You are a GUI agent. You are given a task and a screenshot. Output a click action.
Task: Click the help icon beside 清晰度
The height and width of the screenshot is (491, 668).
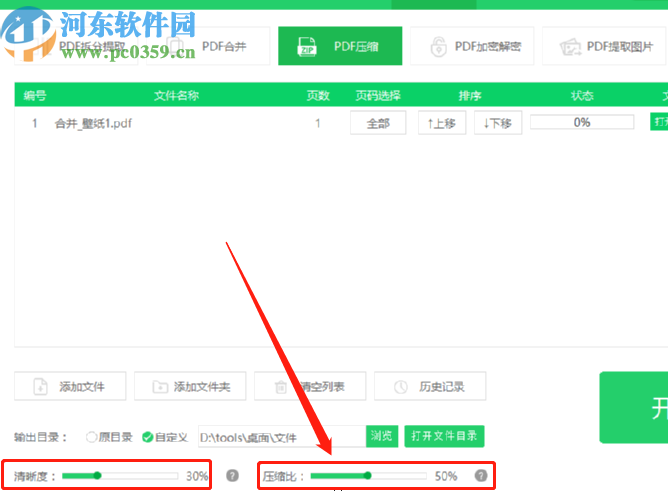pyautogui.click(x=232, y=476)
